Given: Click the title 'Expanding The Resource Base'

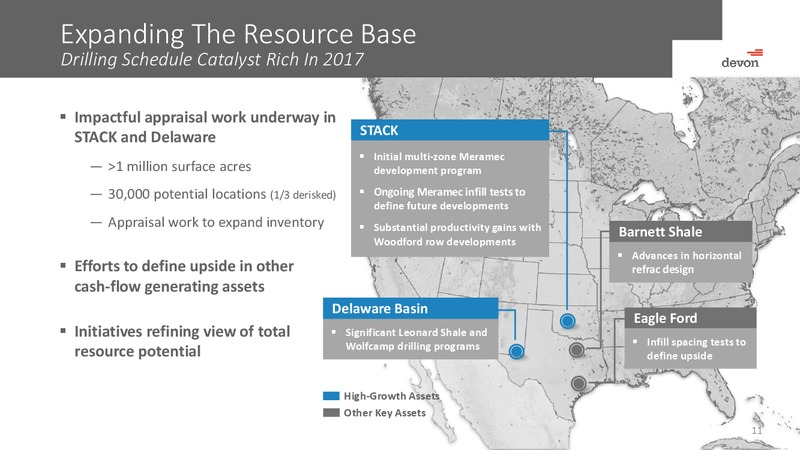Looking at the screenshot, I should [238, 34].
